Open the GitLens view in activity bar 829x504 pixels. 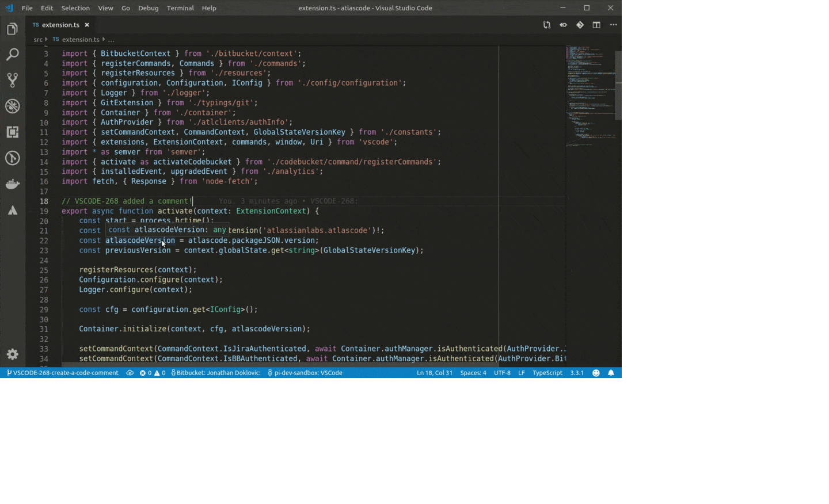(x=13, y=158)
